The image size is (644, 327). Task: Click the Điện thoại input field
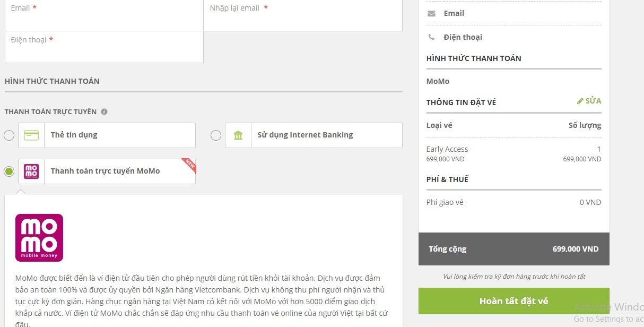pos(104,52)
